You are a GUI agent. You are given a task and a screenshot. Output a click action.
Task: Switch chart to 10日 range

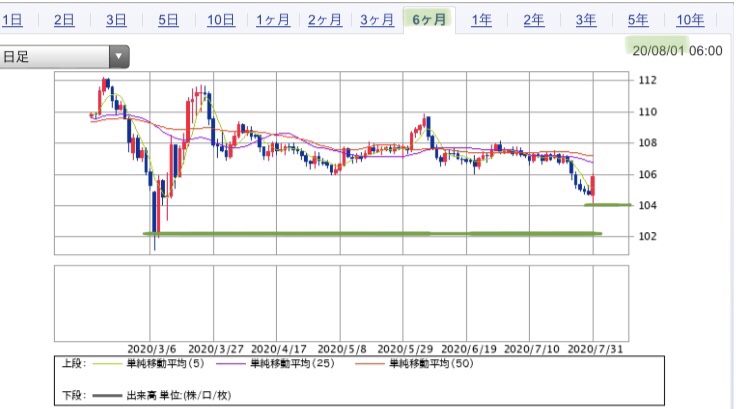click(221, 20)
